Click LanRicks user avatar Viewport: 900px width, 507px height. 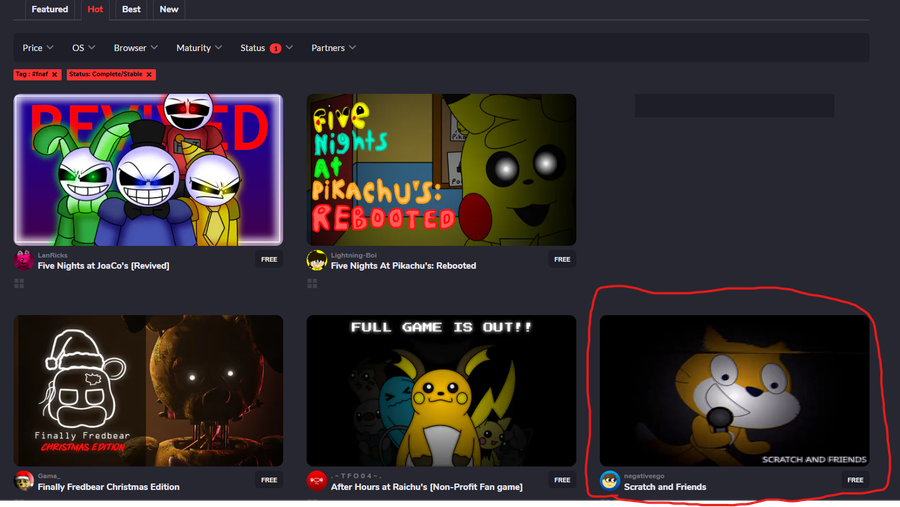click(x=24, y=260)
